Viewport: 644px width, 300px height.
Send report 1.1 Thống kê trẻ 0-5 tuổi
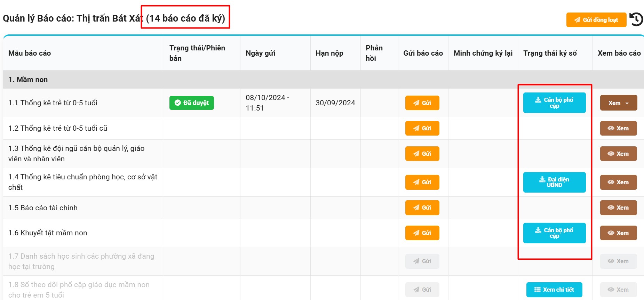click(422, 103)
